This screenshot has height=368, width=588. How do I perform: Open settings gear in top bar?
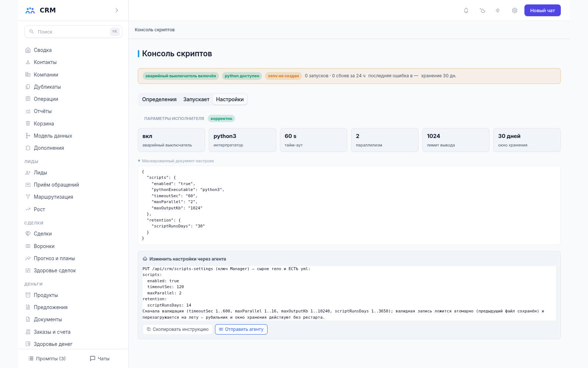point(514,10)
